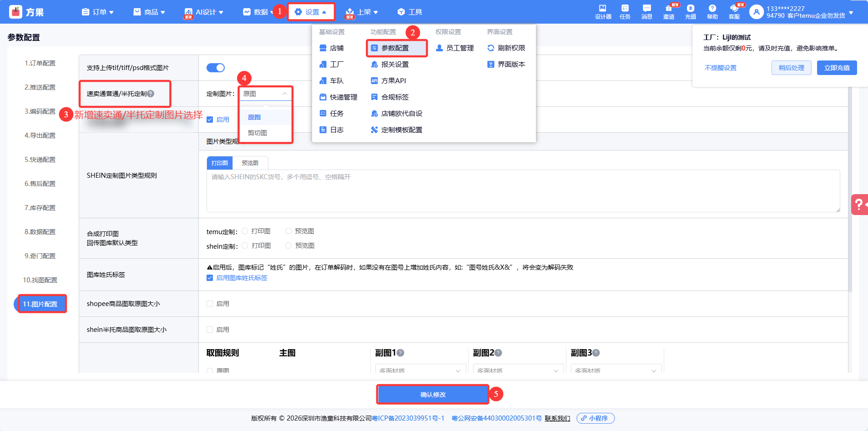868x431 pixels.
Task: Click the 帮助 help icon
Action: 712,12
